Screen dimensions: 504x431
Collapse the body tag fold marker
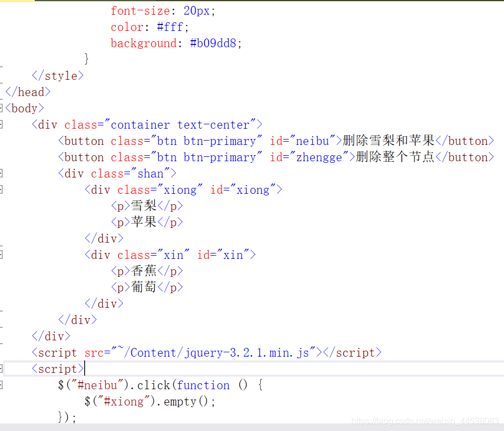1,108
